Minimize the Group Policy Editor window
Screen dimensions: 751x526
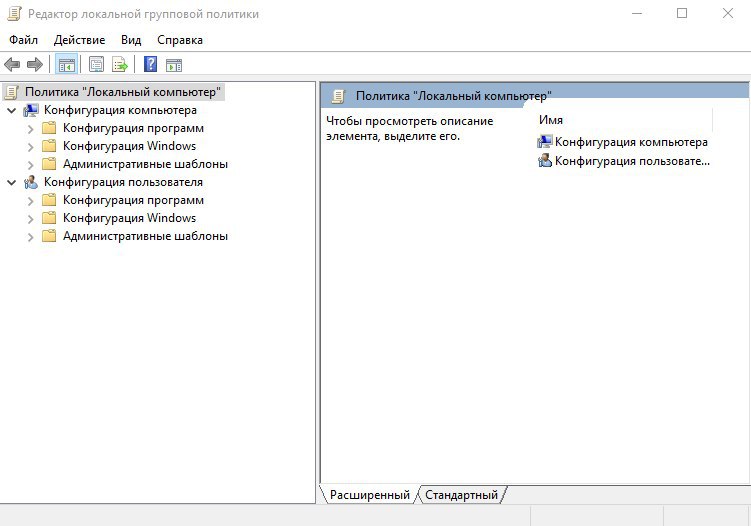637,13
